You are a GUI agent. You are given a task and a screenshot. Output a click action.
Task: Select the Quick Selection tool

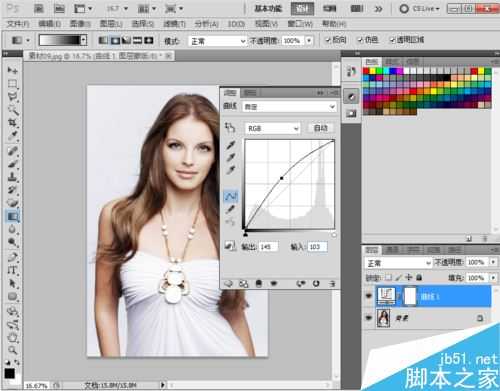point(13,110)
